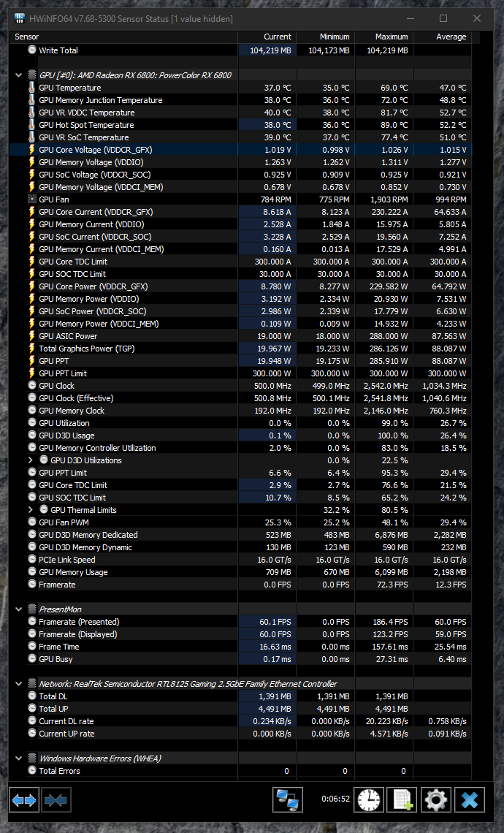Viewport: 504px width, 833px height.
Task: Select the GPU Core TDC Limit 300.000 A row
Action: [240, 262]
